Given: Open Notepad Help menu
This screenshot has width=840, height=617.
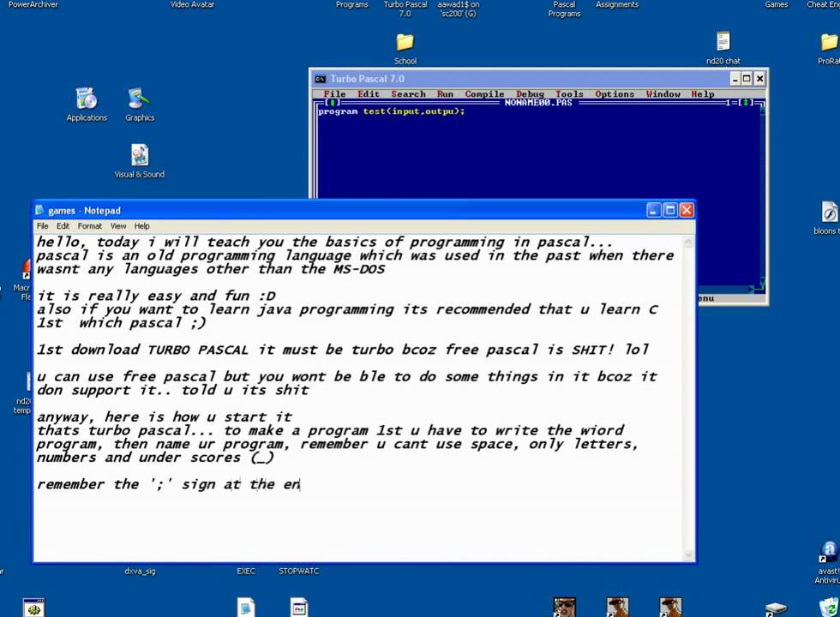Looking at the screenshot, I should point(141,226).
